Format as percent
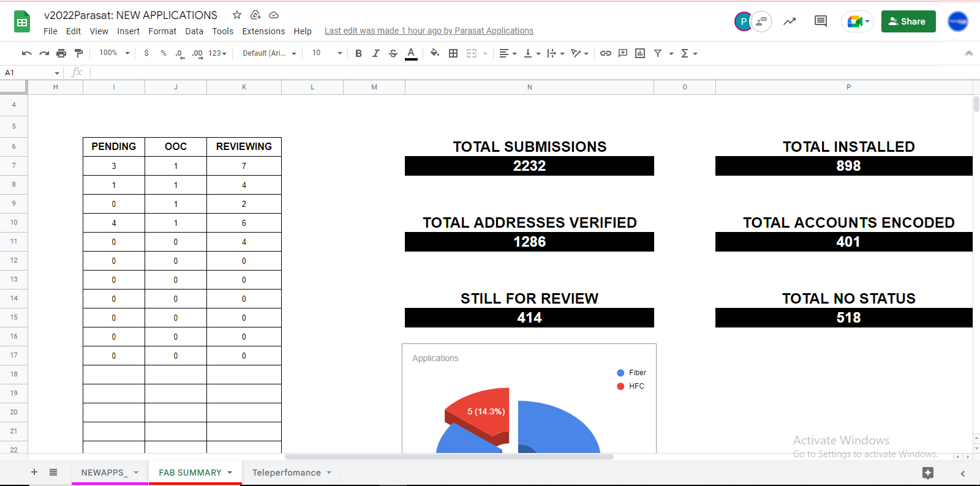This screenshot has width=980, height=486. tap(164, 53)
